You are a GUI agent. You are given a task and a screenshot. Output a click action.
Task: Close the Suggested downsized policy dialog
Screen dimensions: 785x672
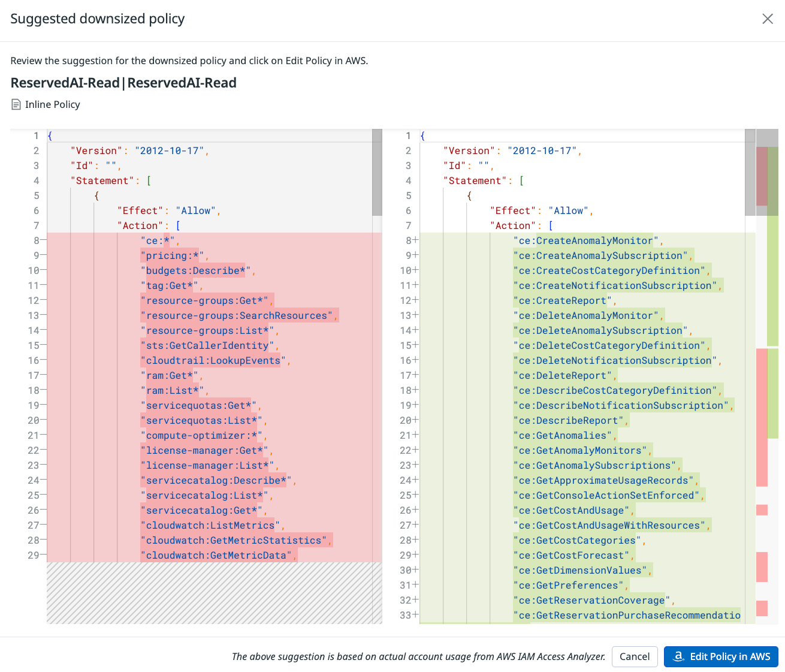(x=768, y=19)
